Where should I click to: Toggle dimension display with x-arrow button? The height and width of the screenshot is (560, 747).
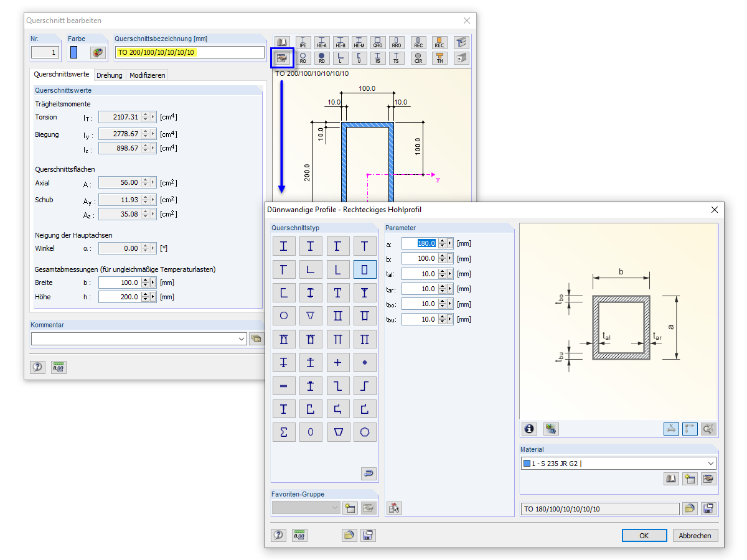pos(671,428)
